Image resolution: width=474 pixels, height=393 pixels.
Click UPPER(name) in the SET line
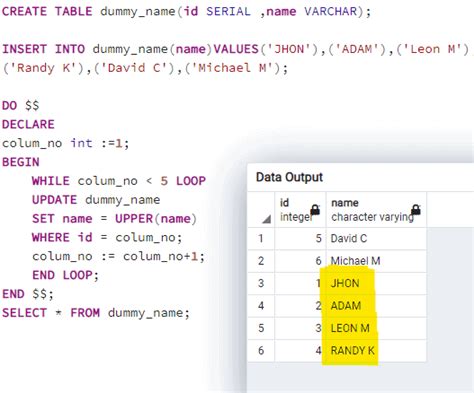(x=156, y=219)
